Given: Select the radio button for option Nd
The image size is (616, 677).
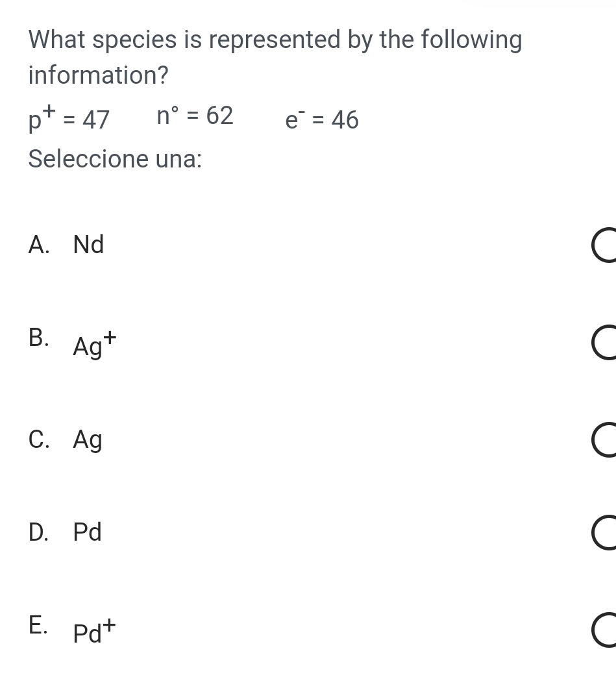Looking at the screenshot, I should pos(605,246).
